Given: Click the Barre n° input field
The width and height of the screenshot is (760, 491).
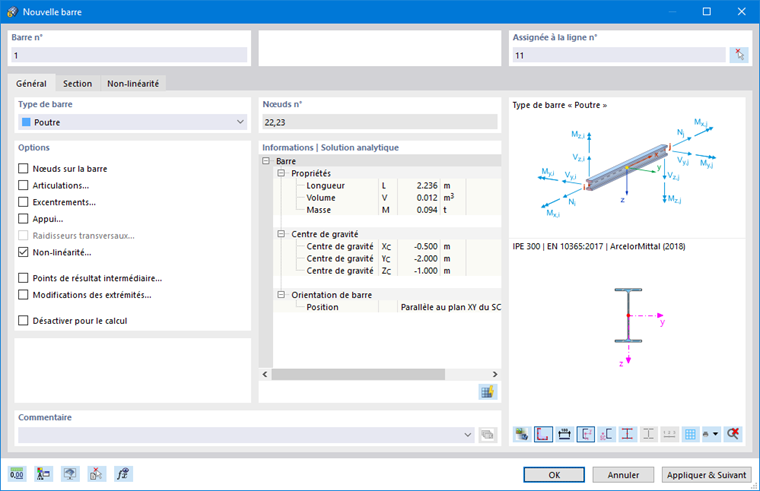Looking at the screenshot, I should point(129,55).
